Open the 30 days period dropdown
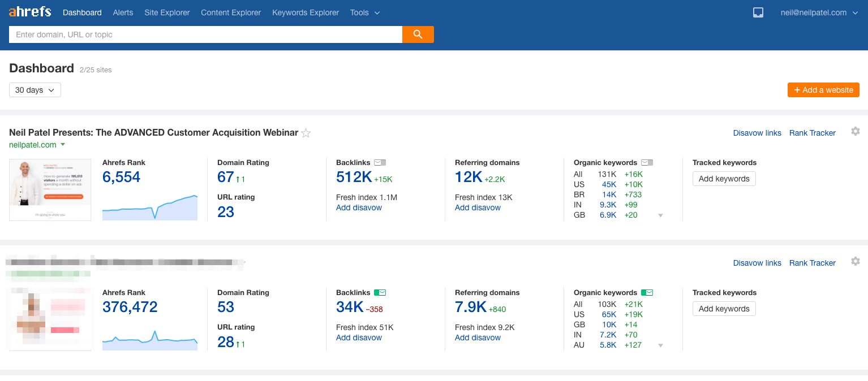The image size is (868, 381). coord(35,90)
